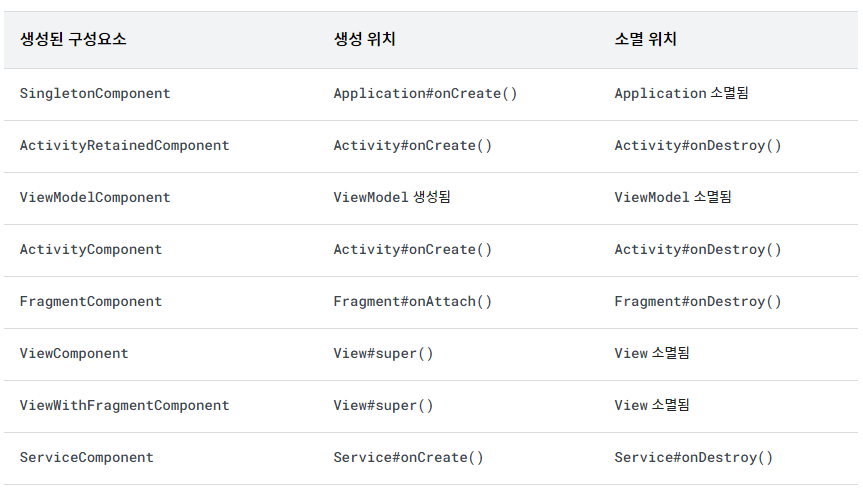Select the SingletonComponent cell

click(x=95, y=94)
